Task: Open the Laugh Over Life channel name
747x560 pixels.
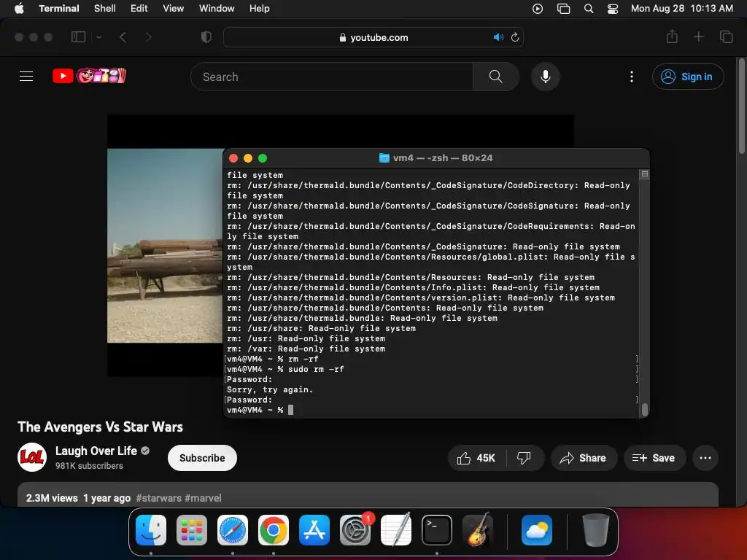Action: [96, 451]
